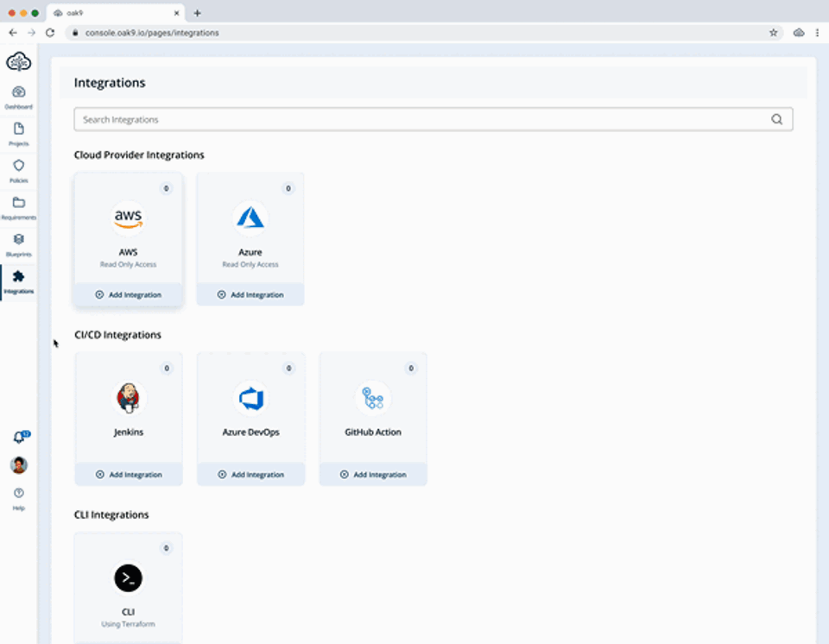The width and height of the screenshot is (829, 644).
Task: Click AWS Read Only Access text
Action: pos(129,264)
